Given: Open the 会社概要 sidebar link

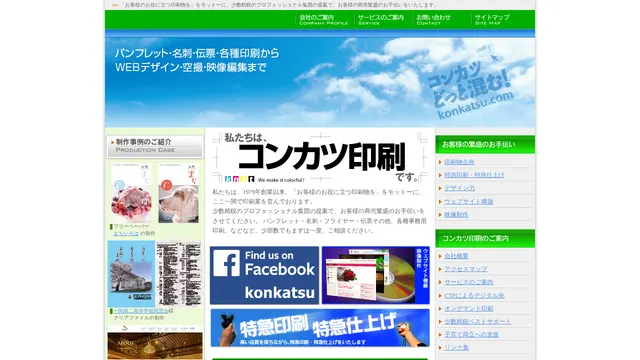Looking at the screenshot, I should click(456, 256).
